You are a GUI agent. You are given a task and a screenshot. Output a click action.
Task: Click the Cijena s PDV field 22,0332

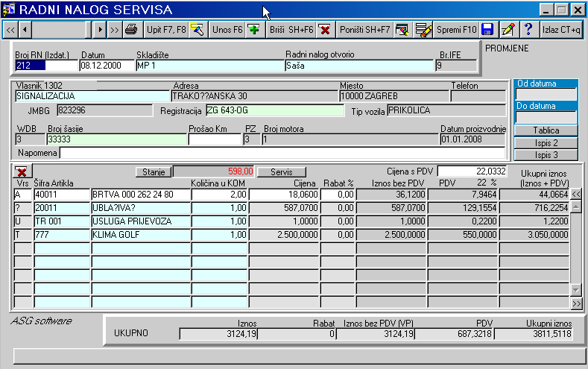click(x=472, y=171)
